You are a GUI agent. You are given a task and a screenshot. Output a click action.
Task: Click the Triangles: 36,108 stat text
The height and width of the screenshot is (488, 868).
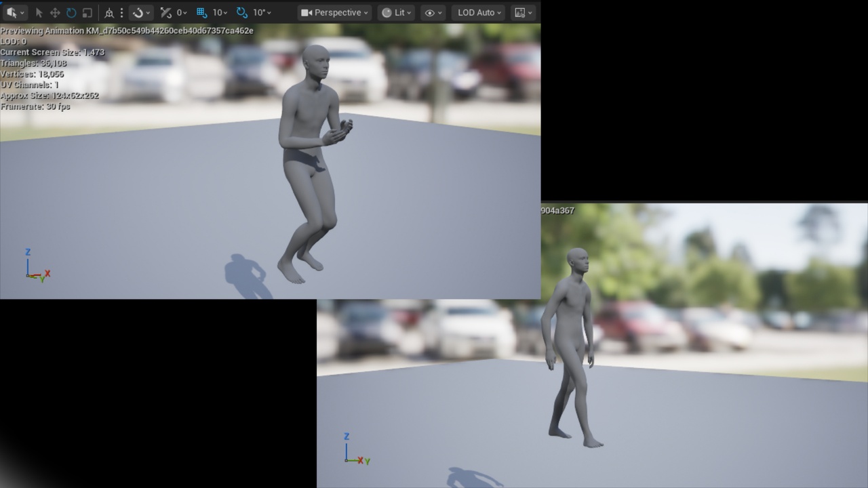coord(33,63)
